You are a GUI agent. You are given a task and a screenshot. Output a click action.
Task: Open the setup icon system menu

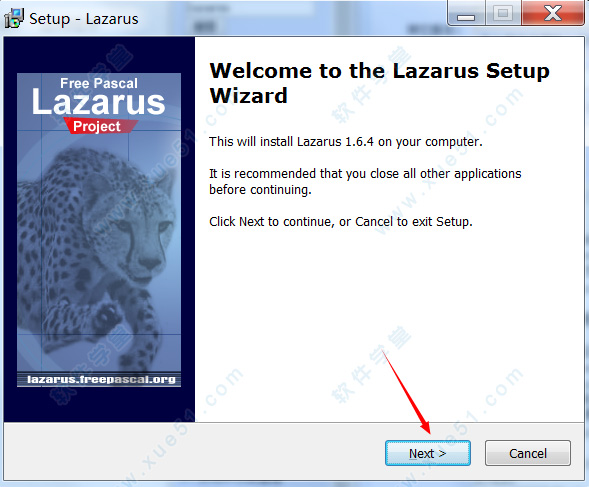coord(14,18)
